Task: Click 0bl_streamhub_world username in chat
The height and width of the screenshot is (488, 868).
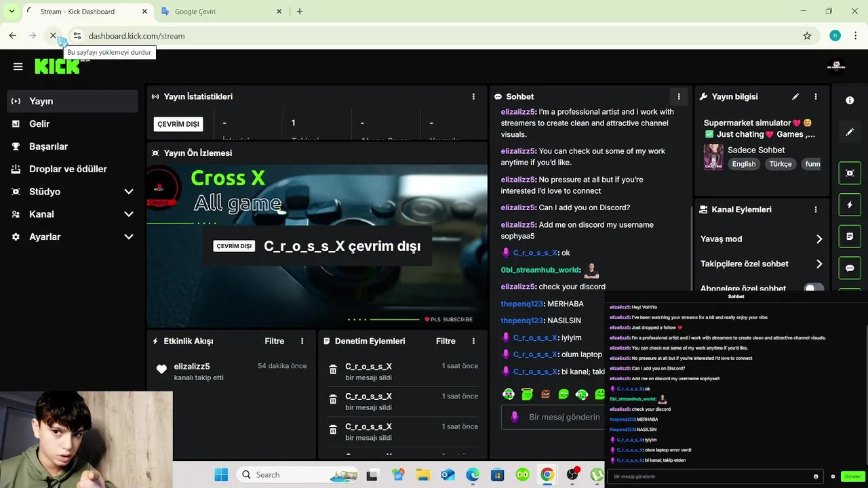Action: (540, 270)
